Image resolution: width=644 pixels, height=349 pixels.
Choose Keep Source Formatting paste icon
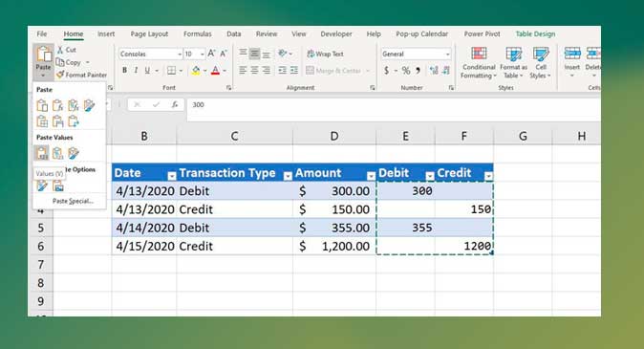[89, 105]
